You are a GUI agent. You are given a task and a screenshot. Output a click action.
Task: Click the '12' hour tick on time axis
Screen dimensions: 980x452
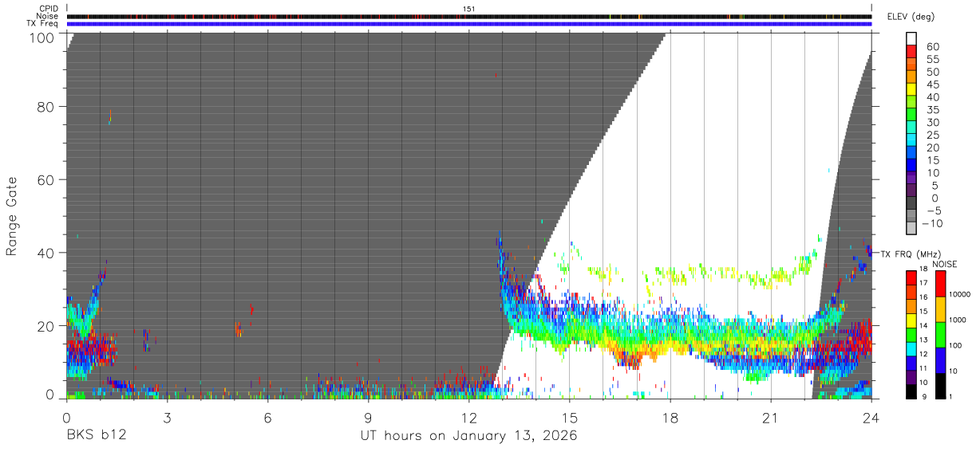click(469, 418)
